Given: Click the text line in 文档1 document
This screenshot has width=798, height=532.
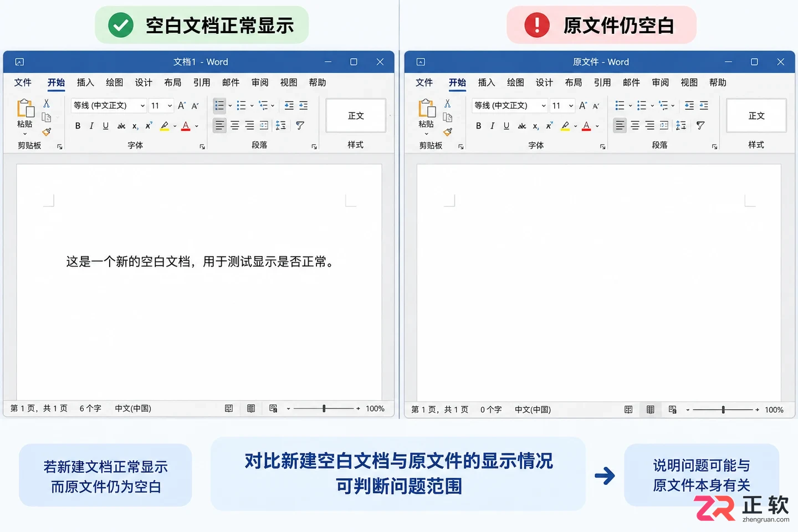Looking at the screenshot, I should 201,262.
